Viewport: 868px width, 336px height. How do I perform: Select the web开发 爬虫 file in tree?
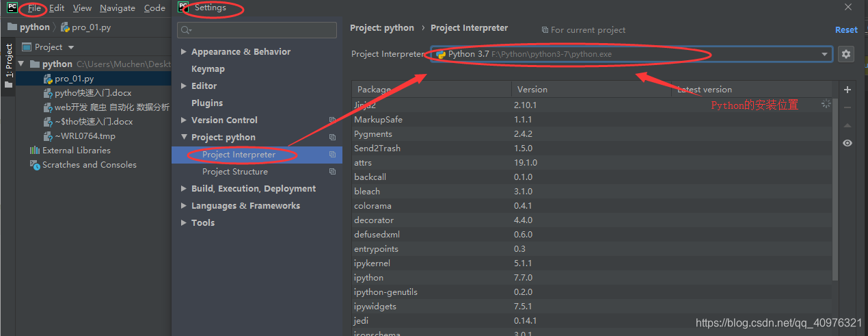[93, 107]
